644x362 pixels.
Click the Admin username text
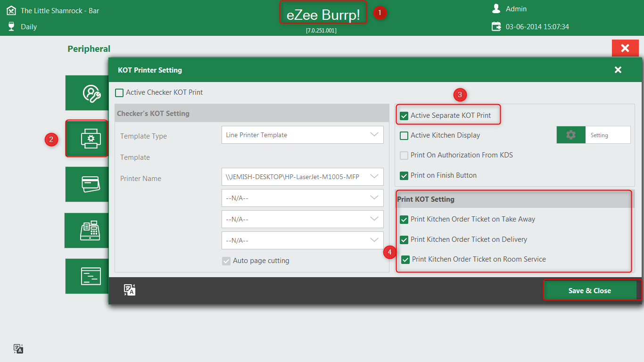tap(516, 9)
